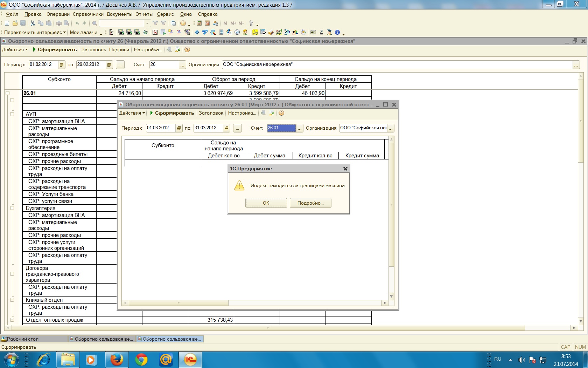The width and height of the screenshot is (588, 368).
Task: Click Подписи in account 26 report toolbar
Action: [119, 49]
